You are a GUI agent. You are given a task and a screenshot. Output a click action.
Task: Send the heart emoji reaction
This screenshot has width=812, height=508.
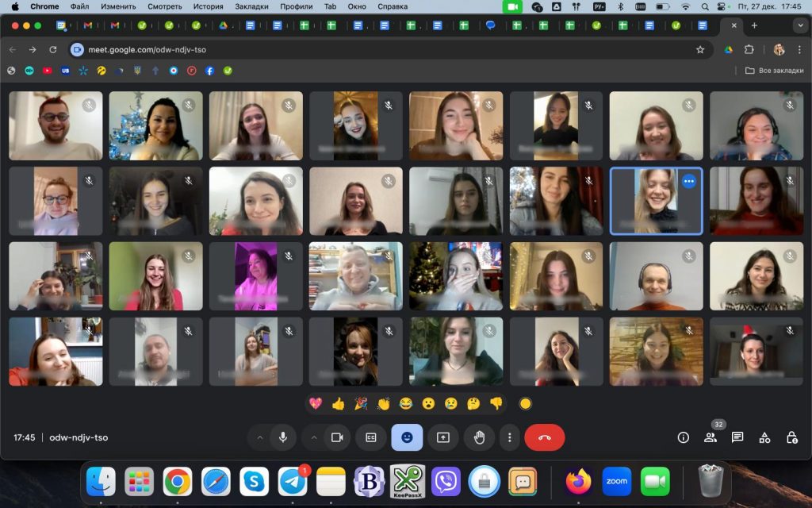point(316,403)
